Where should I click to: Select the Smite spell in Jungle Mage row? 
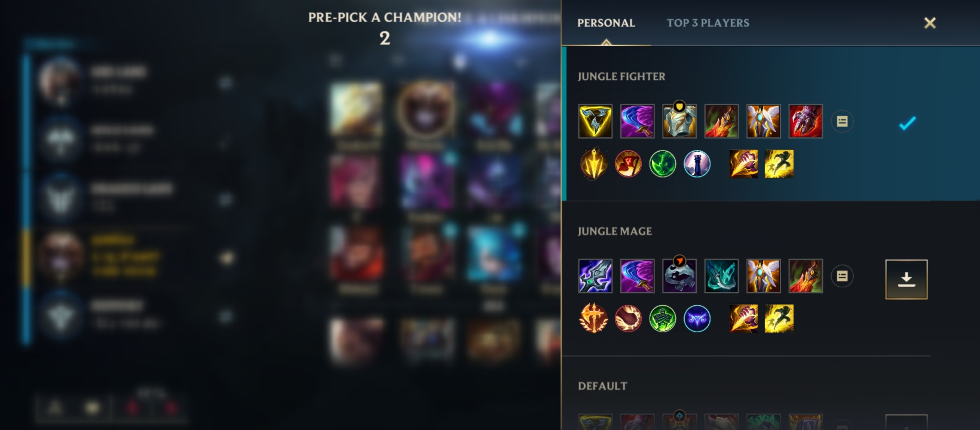(744, 319)
